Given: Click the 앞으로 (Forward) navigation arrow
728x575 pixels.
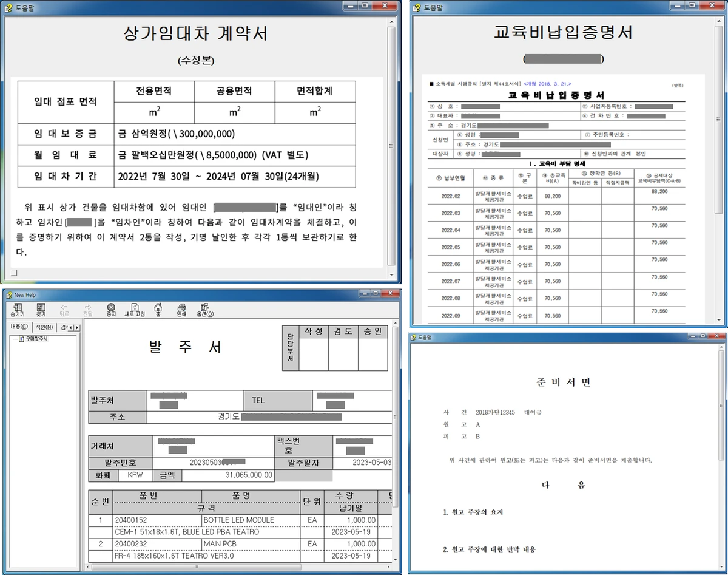Looking at the screenshot, I should click(88, 310).
